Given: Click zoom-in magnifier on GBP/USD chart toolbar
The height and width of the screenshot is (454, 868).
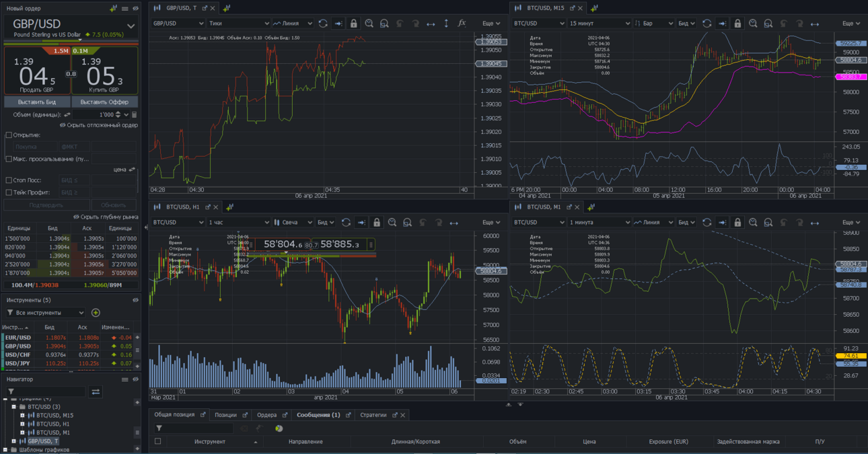Looking at the screenshot, I should click(369, 24).
